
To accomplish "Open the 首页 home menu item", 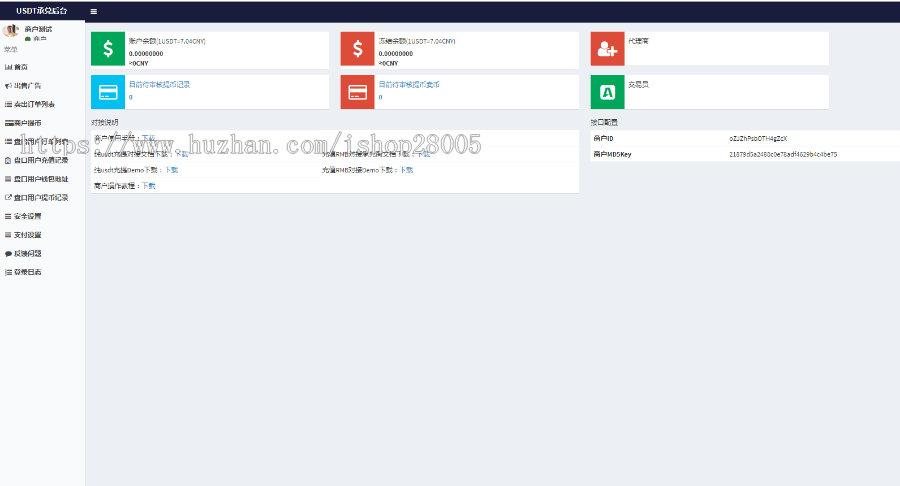I will point(21,67).
